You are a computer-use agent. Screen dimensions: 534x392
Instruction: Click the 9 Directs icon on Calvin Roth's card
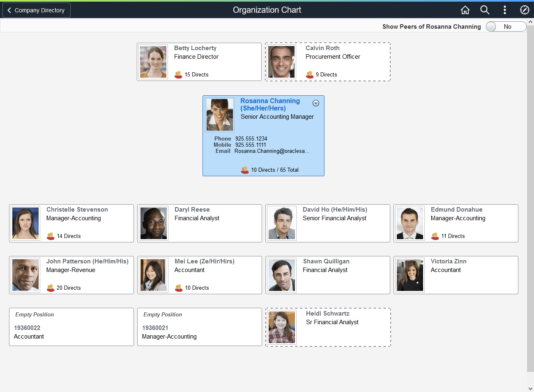pos(310,75)
